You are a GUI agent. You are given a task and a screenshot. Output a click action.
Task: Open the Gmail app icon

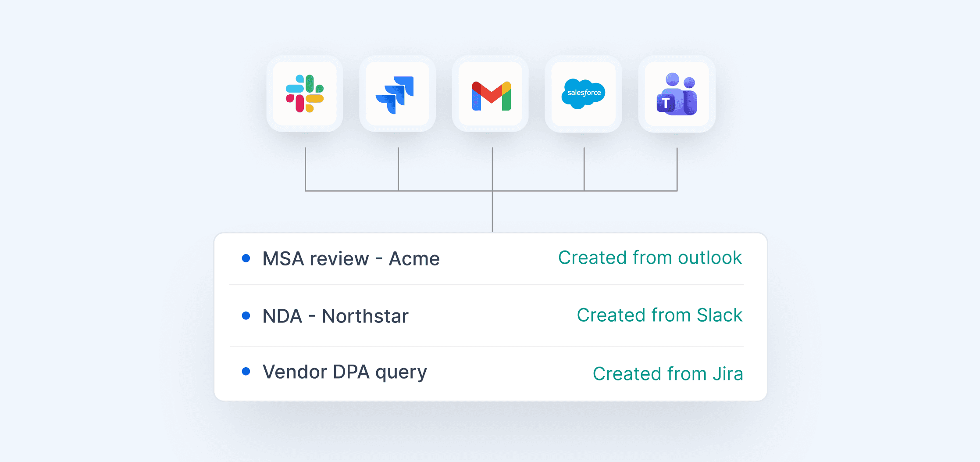[491, 93]
